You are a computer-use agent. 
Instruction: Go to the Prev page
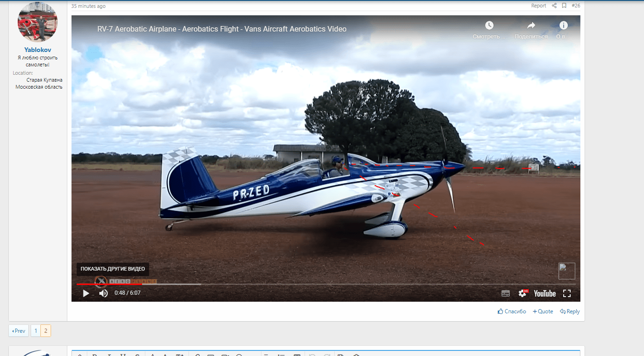[19, 331]
